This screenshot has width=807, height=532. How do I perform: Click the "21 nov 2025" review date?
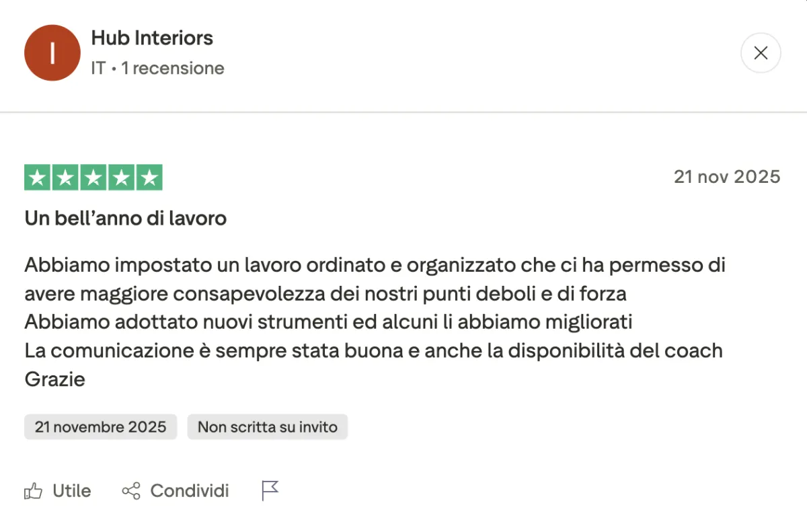[x=726, y=177]
